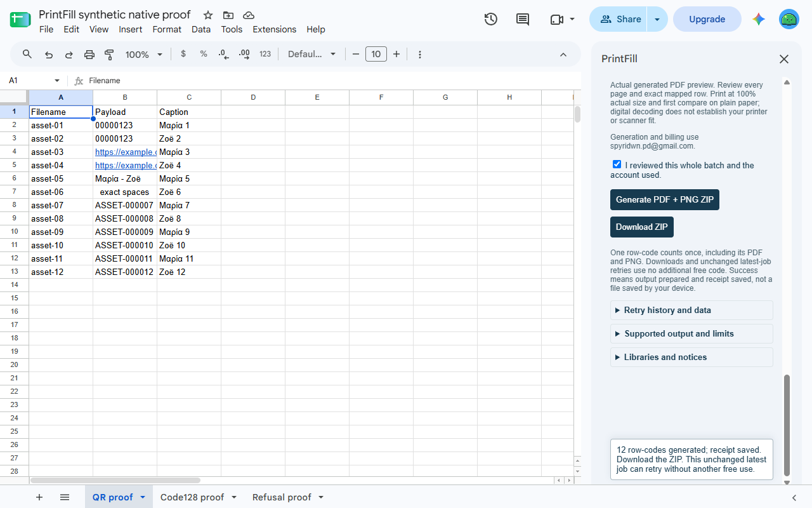Open the zoom 100% dropdown

click(144, 55)
